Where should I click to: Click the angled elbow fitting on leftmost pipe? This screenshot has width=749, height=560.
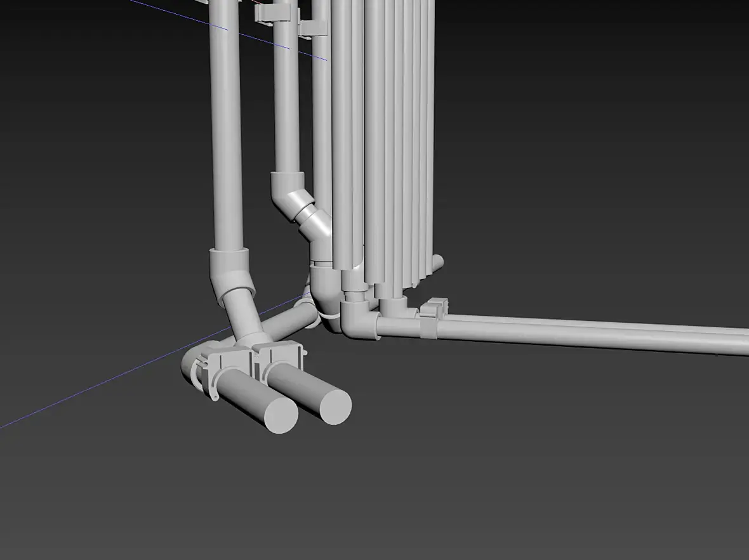tap(230, 276)
